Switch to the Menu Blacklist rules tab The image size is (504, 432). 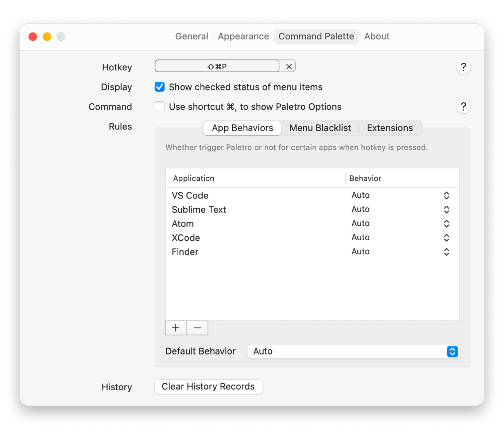[320, 128]
